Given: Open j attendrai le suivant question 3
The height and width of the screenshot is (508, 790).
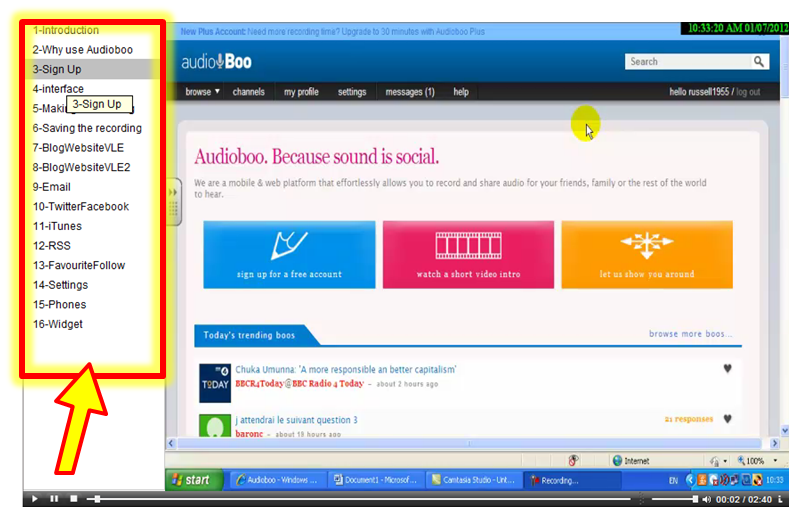Looking at the screenshot, I should pyautogui.click(x=296, y=420).
